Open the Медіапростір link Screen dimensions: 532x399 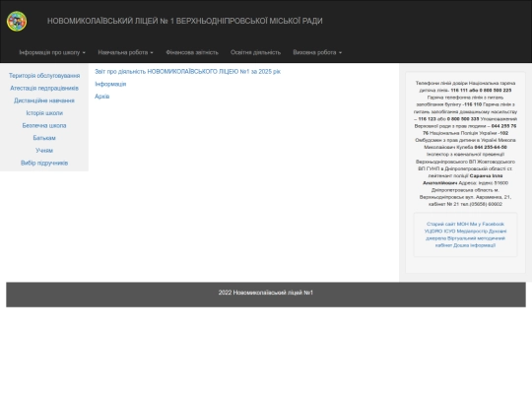click(x=472, y=232)
